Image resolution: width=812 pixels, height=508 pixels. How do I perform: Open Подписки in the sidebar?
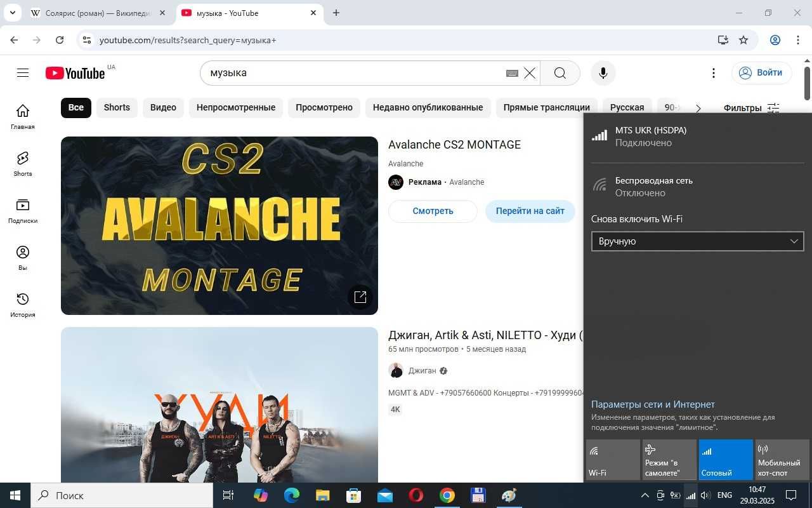[23, 211]
